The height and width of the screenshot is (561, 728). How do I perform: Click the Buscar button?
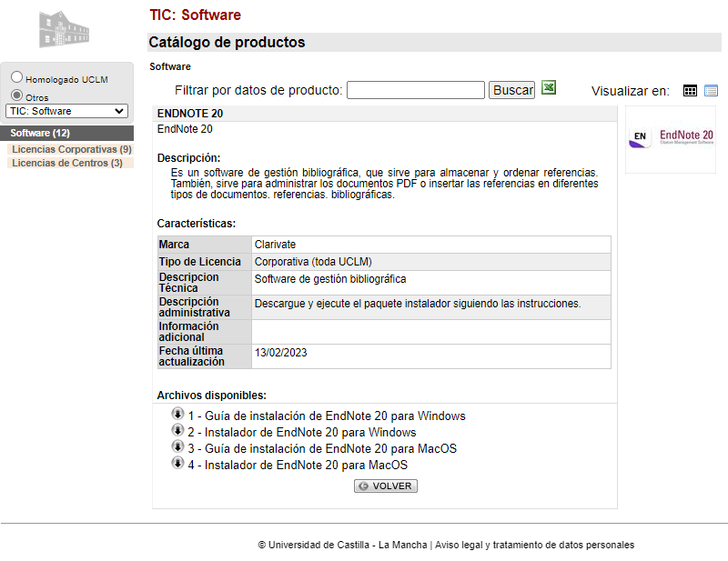click(511, 90)
